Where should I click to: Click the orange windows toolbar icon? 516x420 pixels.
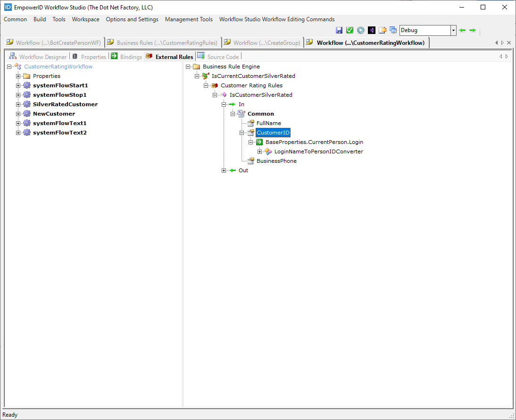pyautogui.click(x=383, y=30)
